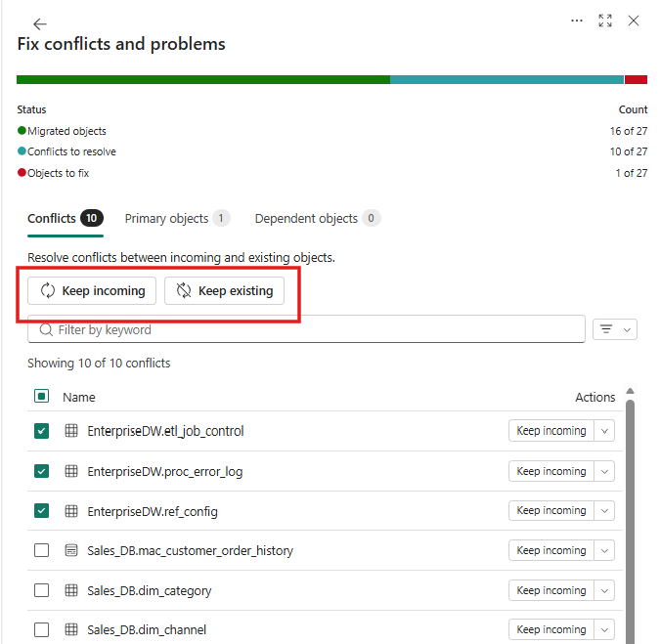Select the EnterpriseDW.proc_error_log name text
This screenshot has height=644, width=660.
point(165,472)
